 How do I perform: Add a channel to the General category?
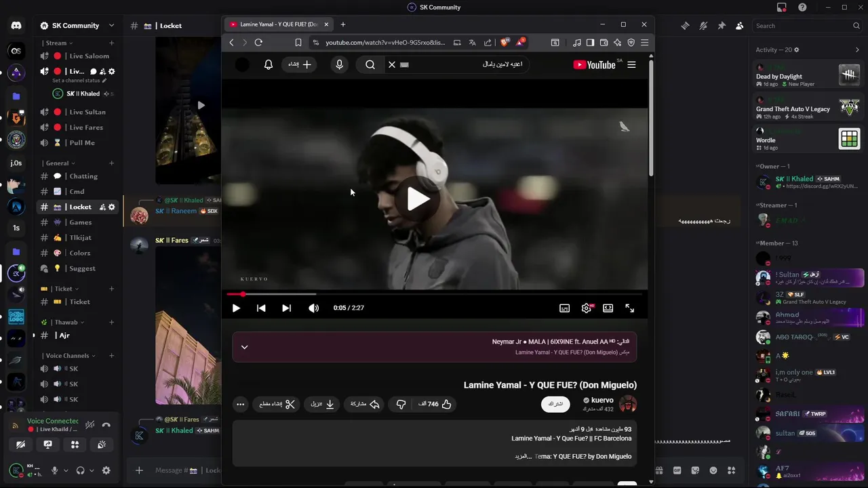[112, 163]
